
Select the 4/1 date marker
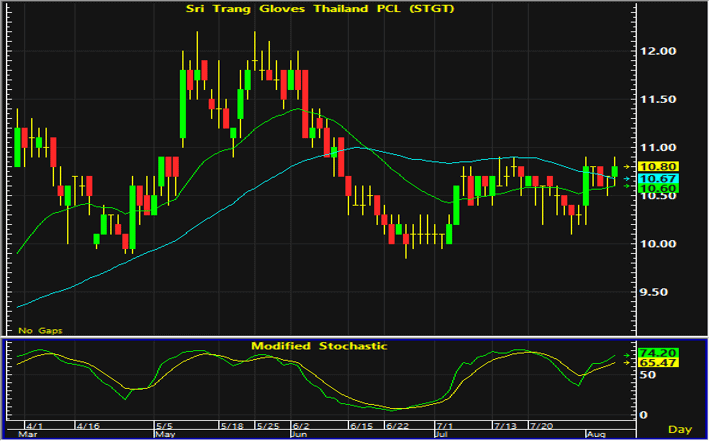pos(34,426)
